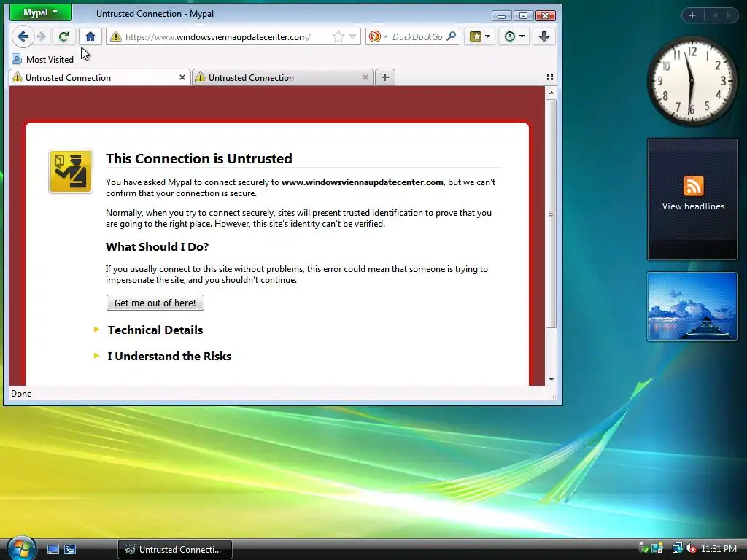747x560 pixels.
Task: Click the Get me out of here! button
Action: pyautogui.click(x=155, y=303)
